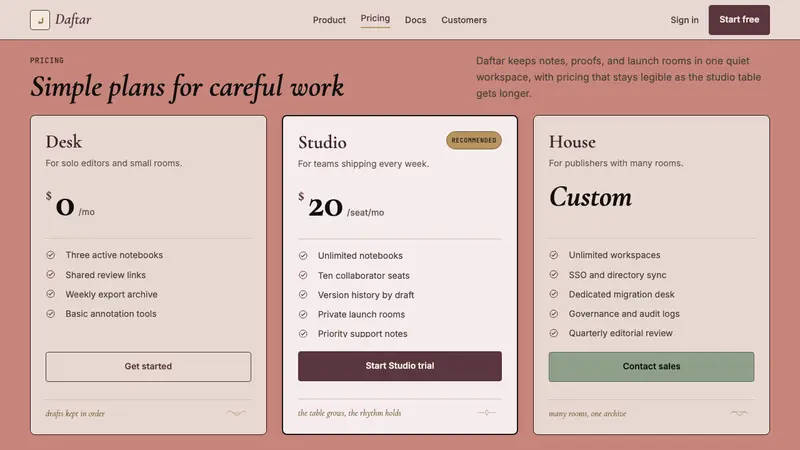Click the PRICING eyebrow label
Screen dimensions: 800x450
click(47, 60)
